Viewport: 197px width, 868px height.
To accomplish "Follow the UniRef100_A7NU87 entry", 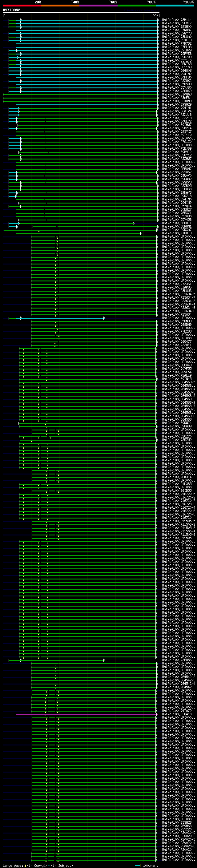I will coord(177,30).
